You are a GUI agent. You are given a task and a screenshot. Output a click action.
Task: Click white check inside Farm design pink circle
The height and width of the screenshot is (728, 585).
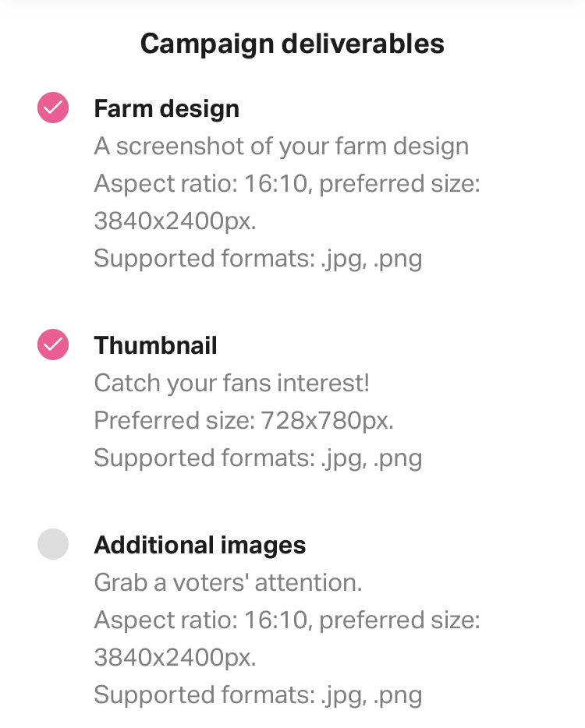(53, 108)
